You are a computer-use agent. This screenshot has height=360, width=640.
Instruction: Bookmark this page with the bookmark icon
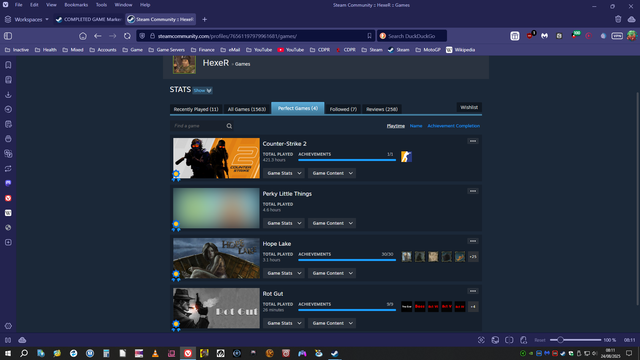click(369, 36)
